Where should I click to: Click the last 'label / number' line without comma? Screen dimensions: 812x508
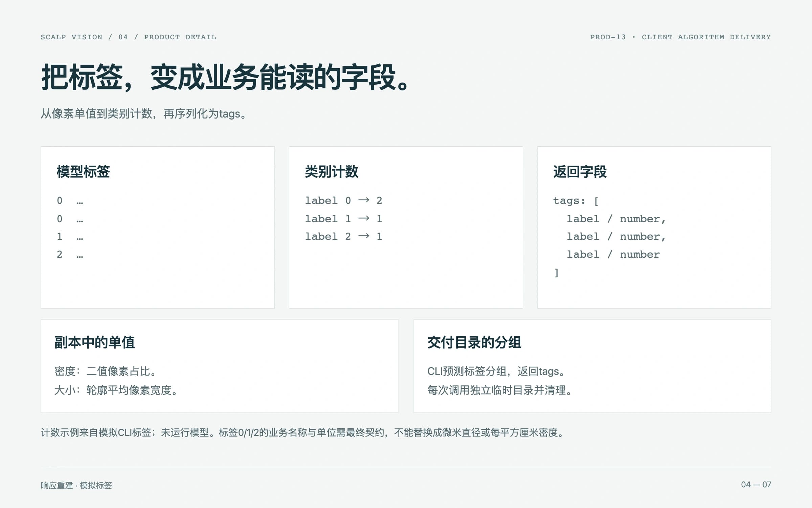click(613, 254)
